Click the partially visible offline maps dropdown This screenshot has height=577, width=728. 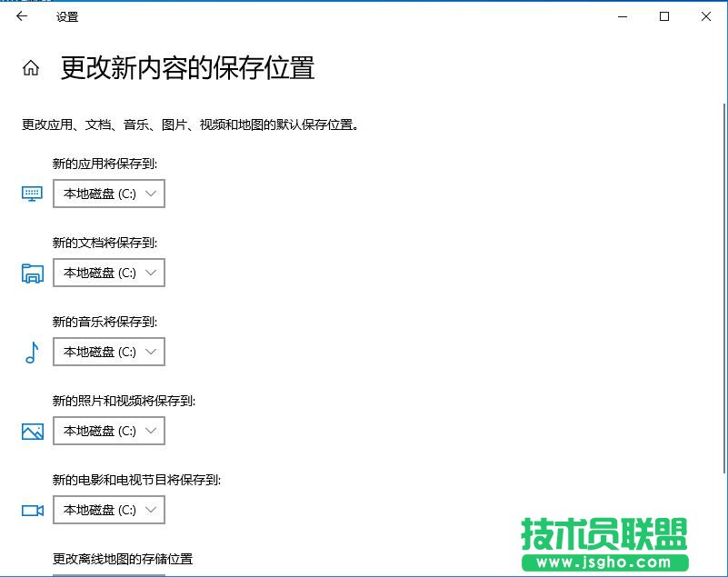click(x=109, y=572)
